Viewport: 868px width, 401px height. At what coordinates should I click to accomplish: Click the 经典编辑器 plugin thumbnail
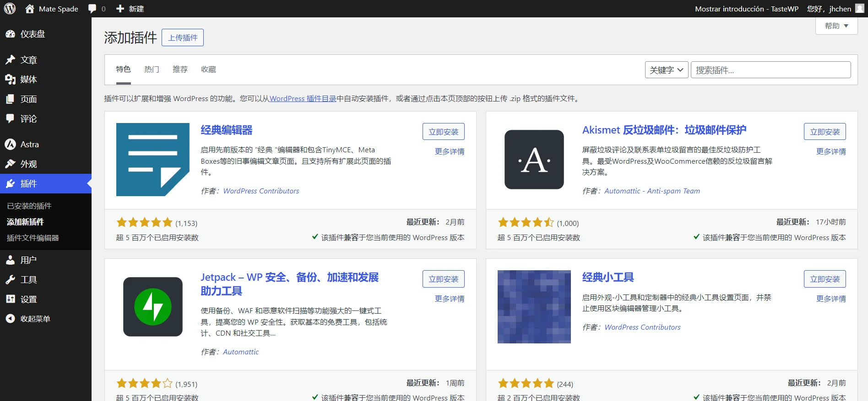tap(153, 160)
